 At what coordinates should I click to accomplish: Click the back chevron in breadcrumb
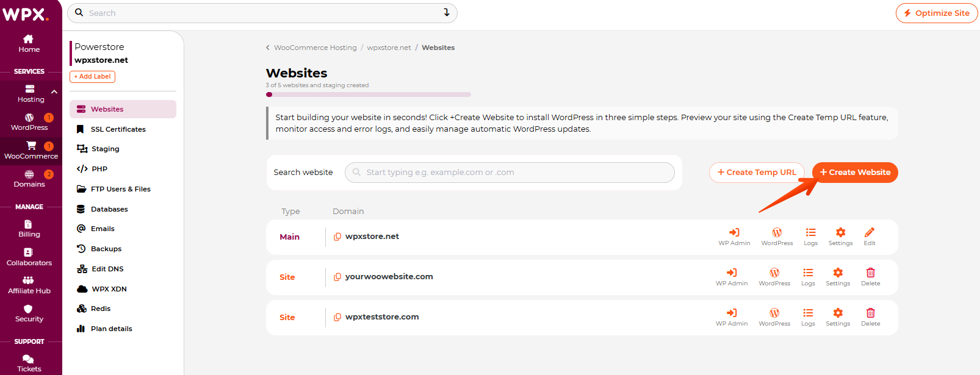pos(268,48)
